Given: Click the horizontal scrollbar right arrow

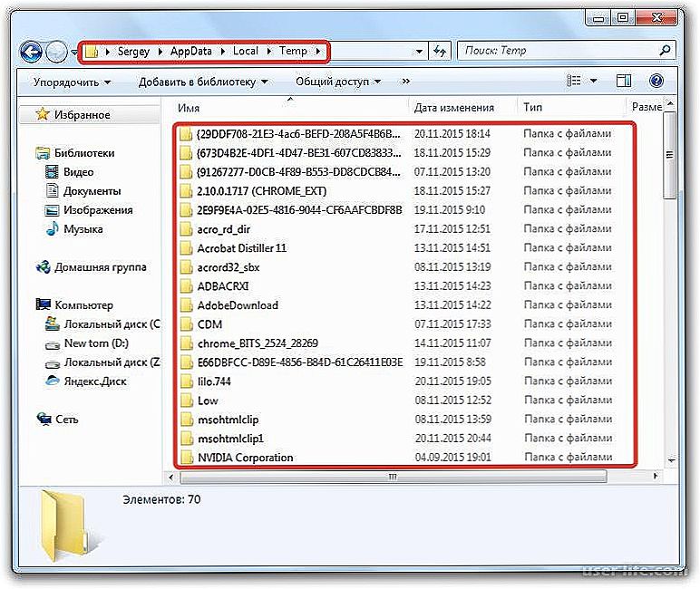Looking at the screenshot, I should coord(655,477).
